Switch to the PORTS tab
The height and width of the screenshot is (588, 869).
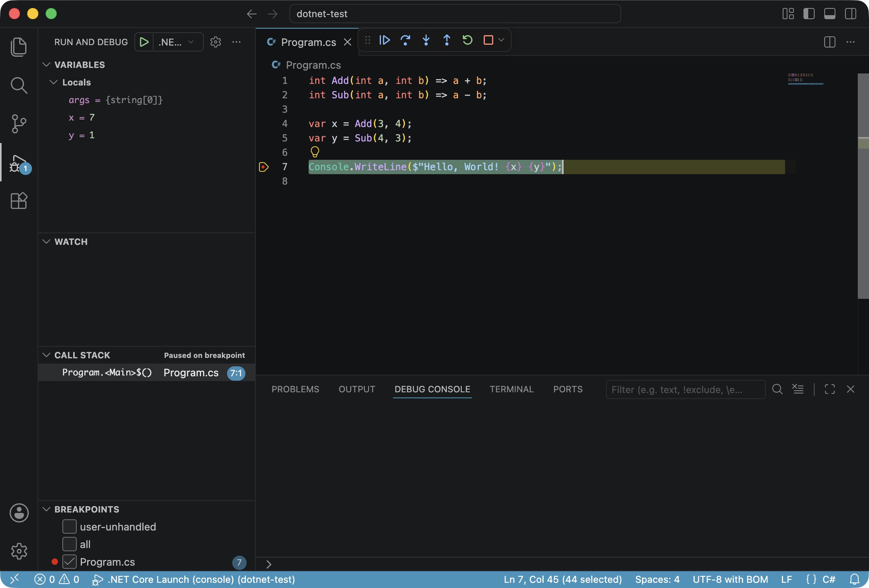tap(568, 389)
